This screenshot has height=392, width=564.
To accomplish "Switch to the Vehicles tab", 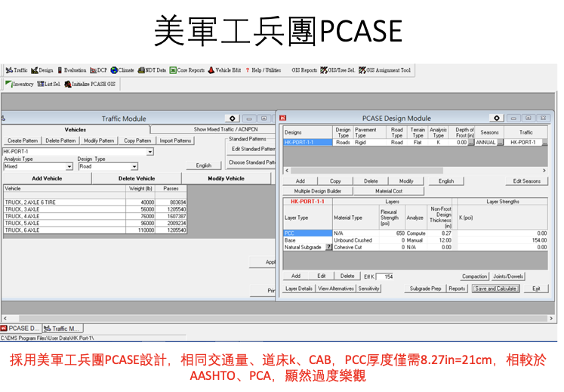I will click(x=76, y=130).
